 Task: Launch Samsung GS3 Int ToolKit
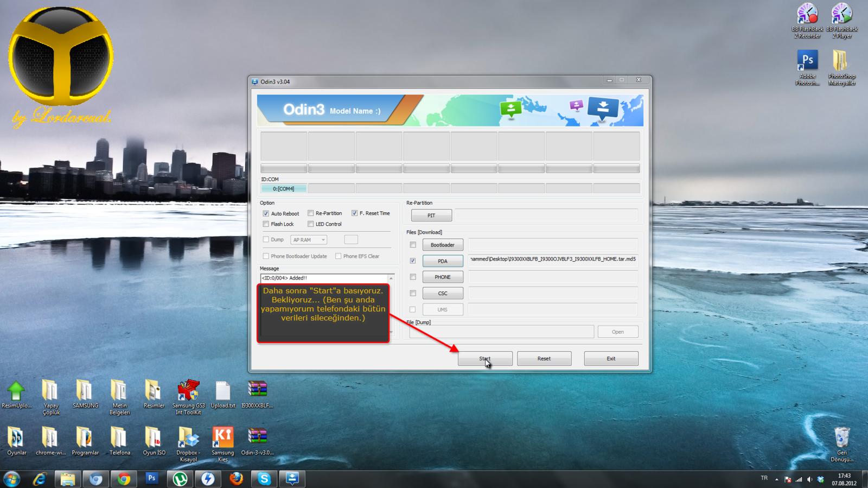[188, 397]
